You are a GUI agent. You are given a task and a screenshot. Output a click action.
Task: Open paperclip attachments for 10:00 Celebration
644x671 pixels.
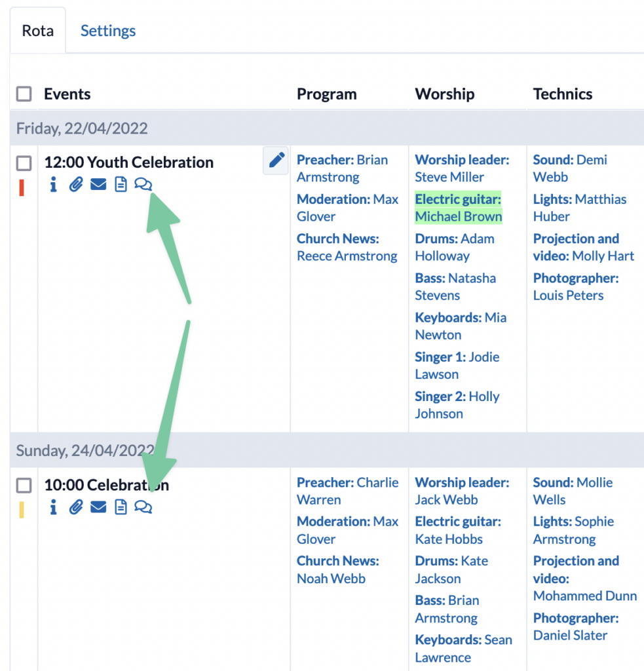tap(76, 507)
